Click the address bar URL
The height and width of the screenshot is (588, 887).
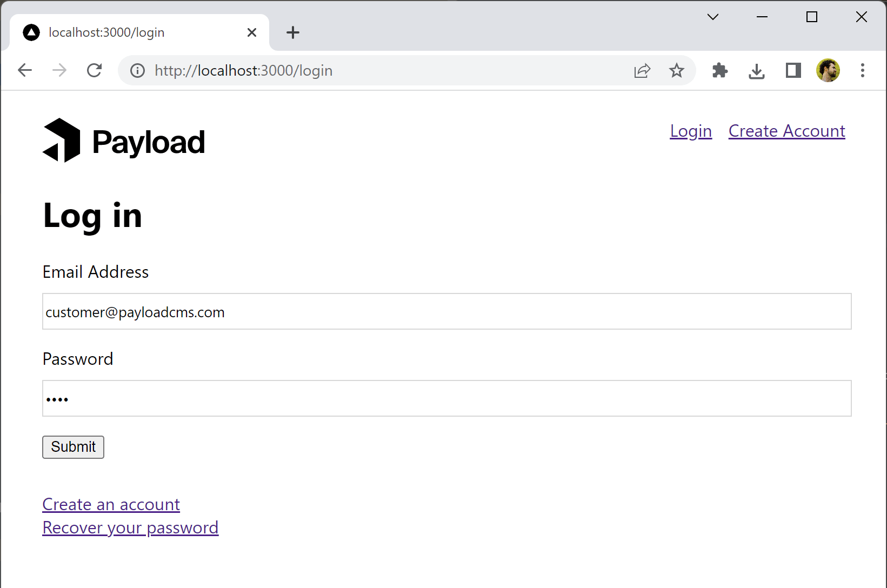(243, 71)
